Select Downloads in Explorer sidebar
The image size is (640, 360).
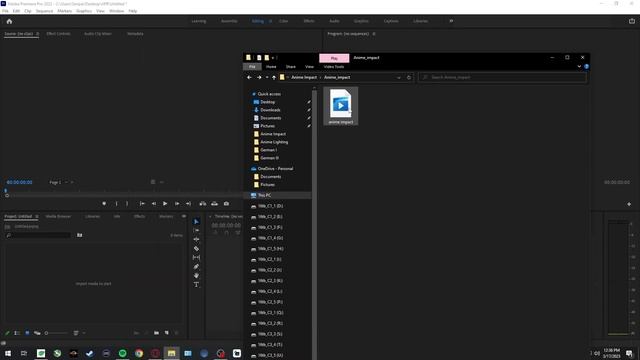270,110
